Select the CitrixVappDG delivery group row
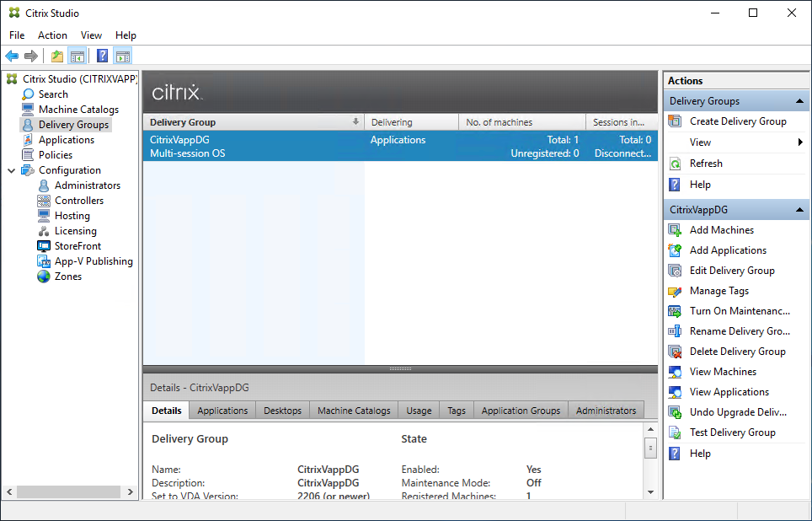 [x=400, y=146]
